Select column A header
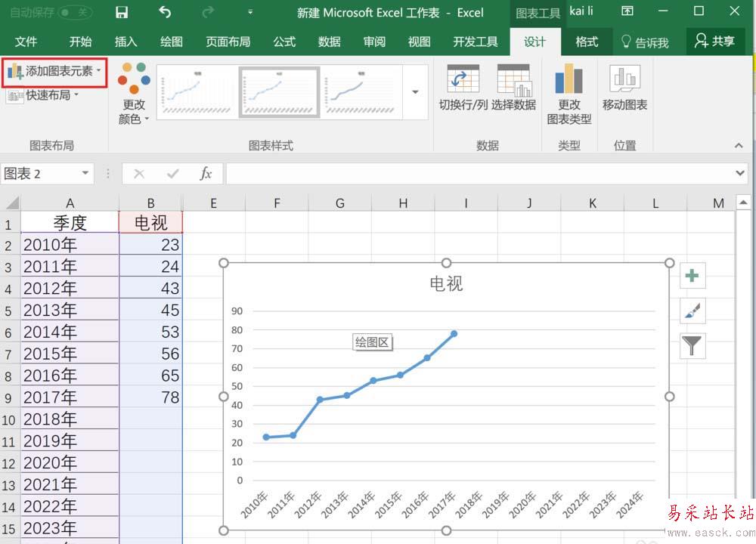 (x=70, y=202)
